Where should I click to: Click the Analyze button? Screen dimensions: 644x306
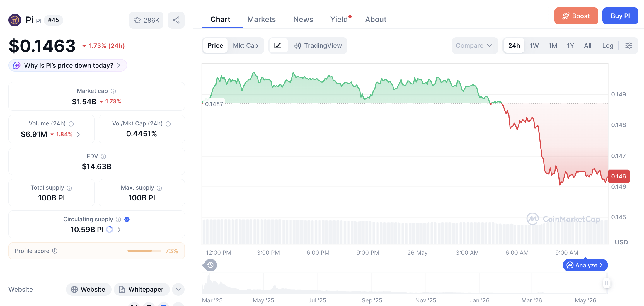(x=585, y=265)
